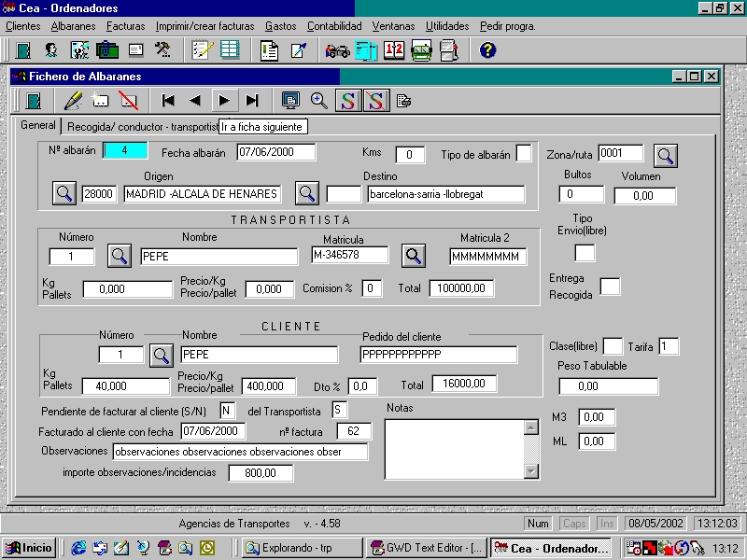Go to the first record
Image resolution: width=747 pixels, height=560 pixels.
click(168, 101)
